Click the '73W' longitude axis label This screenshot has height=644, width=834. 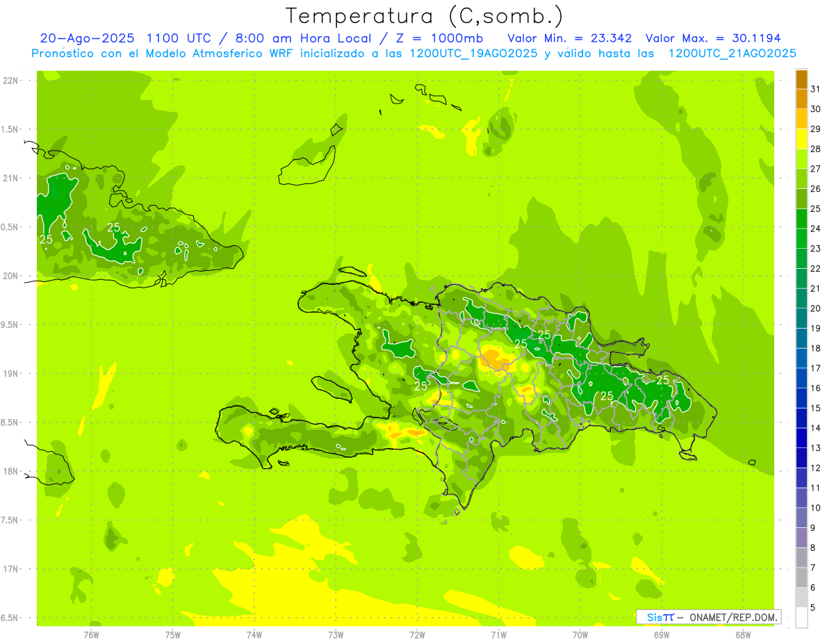click(336, 635)
